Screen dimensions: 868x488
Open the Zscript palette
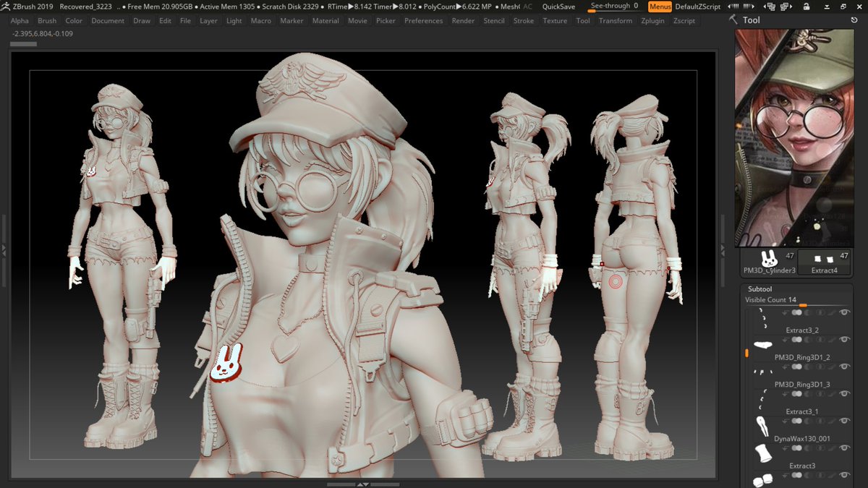tap(684, 21)
